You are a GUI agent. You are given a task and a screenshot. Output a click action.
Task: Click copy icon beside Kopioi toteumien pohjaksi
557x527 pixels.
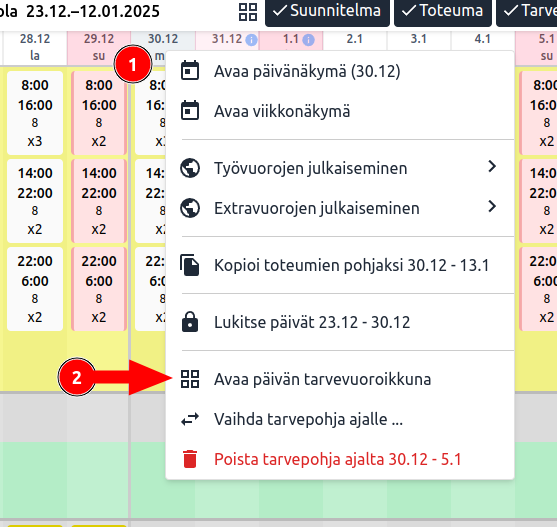tap(190, 265)
